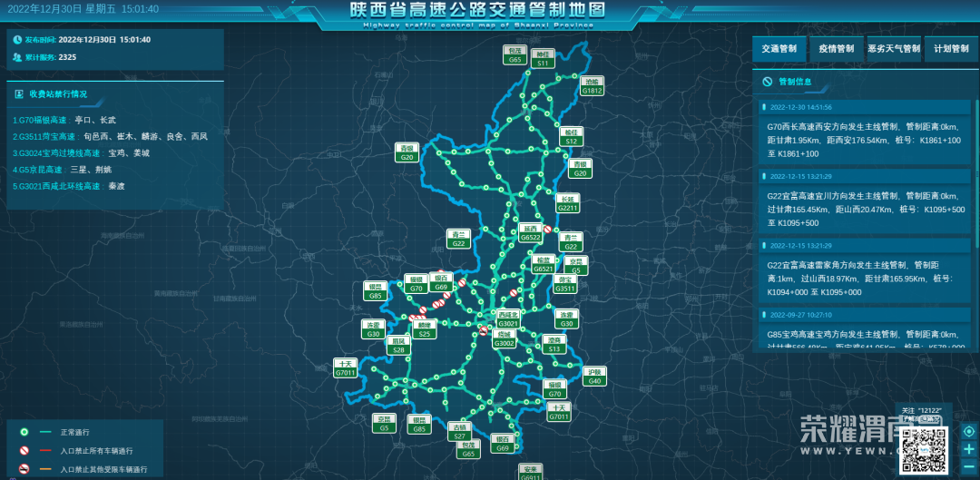The width and height of the screenshot is (980, 480).
Task: Select the 恶劣天气管制 tab
Action: (893, 49)
